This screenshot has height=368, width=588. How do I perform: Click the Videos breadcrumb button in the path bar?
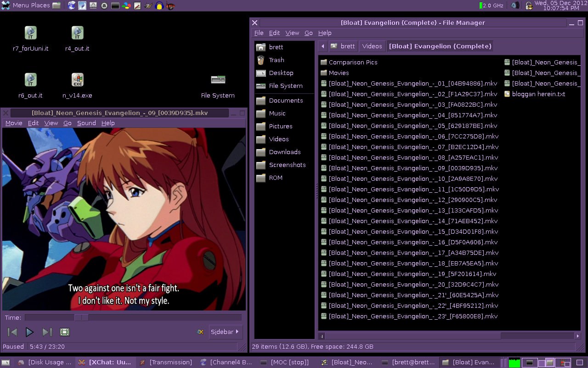coord(372,46)
